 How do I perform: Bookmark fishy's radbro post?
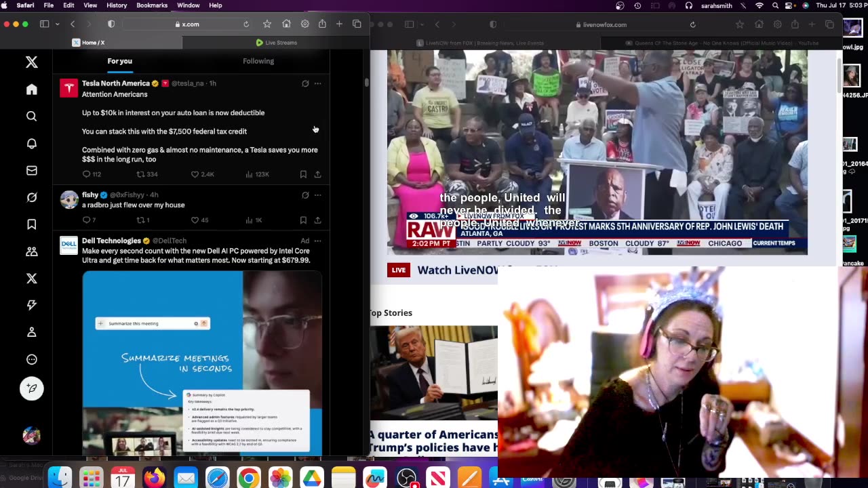(x=303, y=220)
